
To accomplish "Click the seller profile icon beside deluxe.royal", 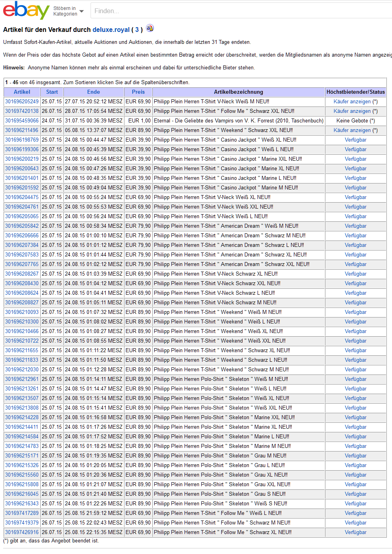I will (150, 28).
